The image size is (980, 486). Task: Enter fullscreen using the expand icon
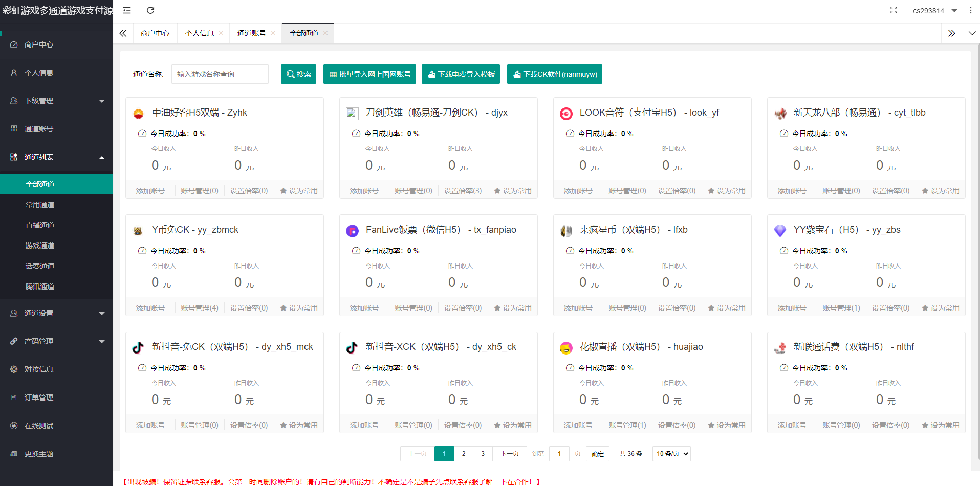894,10
